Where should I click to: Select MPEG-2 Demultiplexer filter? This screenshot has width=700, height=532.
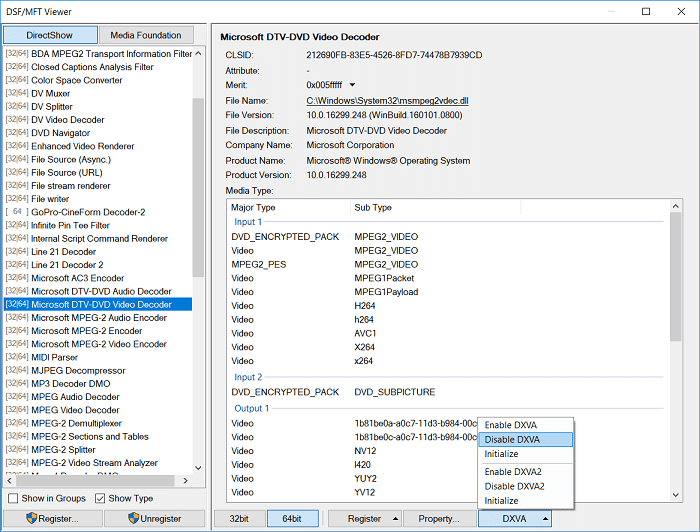coord(98,423)
